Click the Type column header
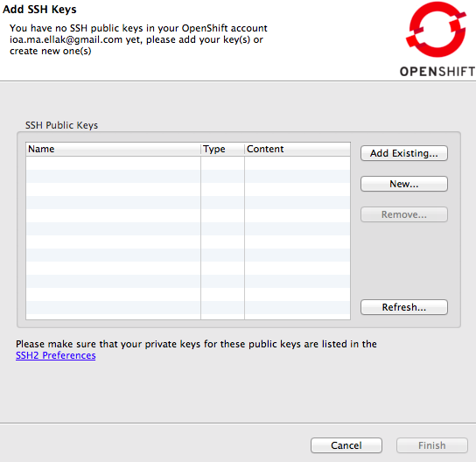The height and width of the screenshot is (462, 476). tap(222, 149)
